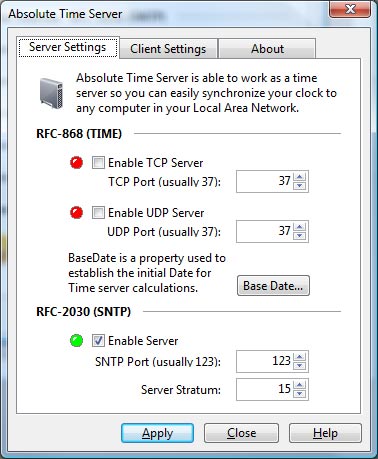Decrease UDP Port with the down arrow
The width and height of the screenshot is (378, 459).
point(299,236)
